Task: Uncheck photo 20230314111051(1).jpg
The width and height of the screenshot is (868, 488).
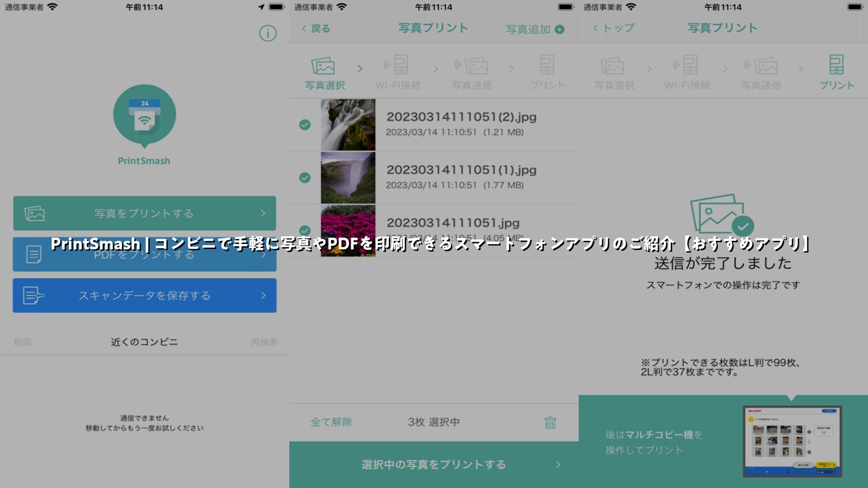Action: [305, 178]
